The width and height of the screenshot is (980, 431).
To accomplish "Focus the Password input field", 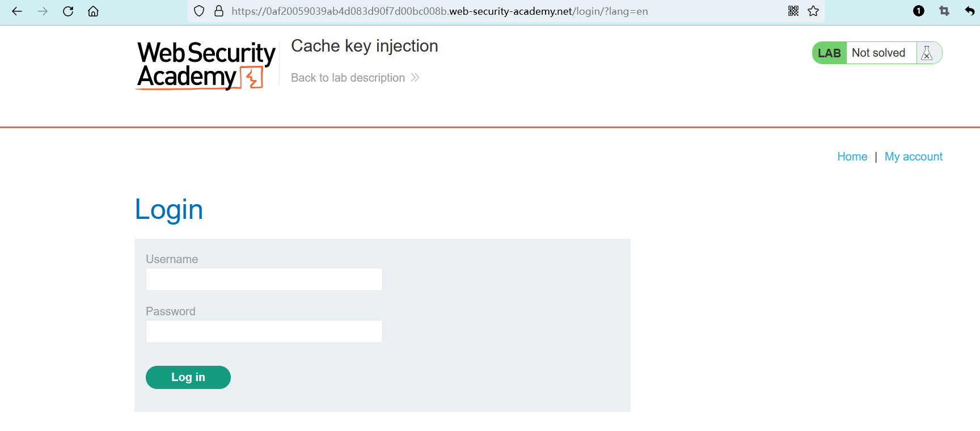I will (264, 332).
